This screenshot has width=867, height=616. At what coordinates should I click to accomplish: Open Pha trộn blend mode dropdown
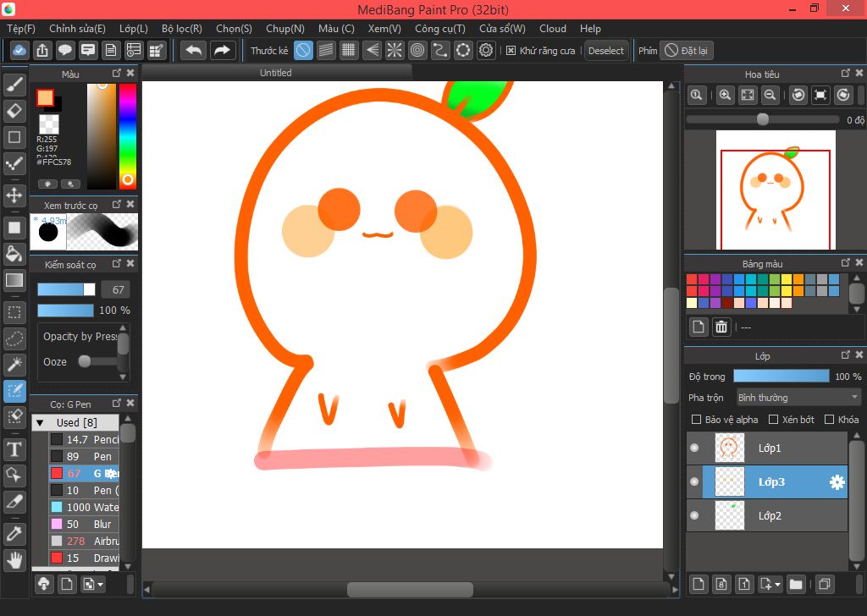[x=798, y=397]
